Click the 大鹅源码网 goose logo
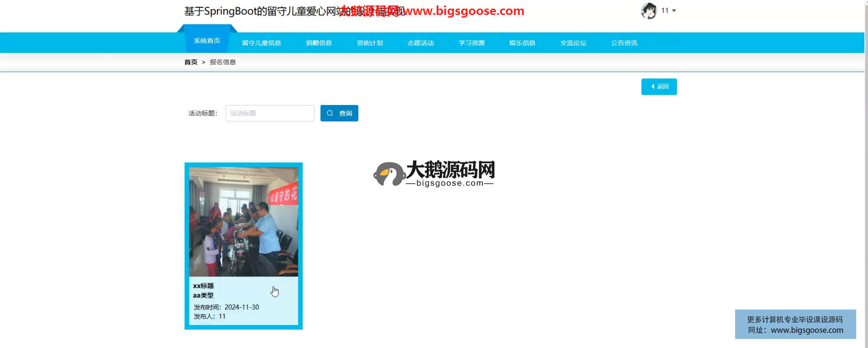The image size is (868, 348). point(389,174)
